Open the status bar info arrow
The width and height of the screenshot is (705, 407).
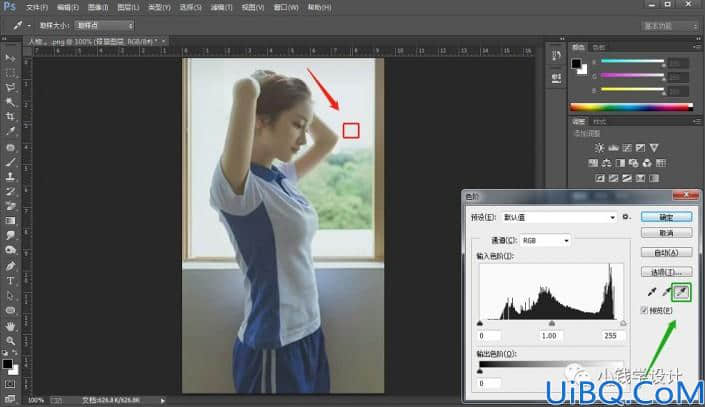163,400
